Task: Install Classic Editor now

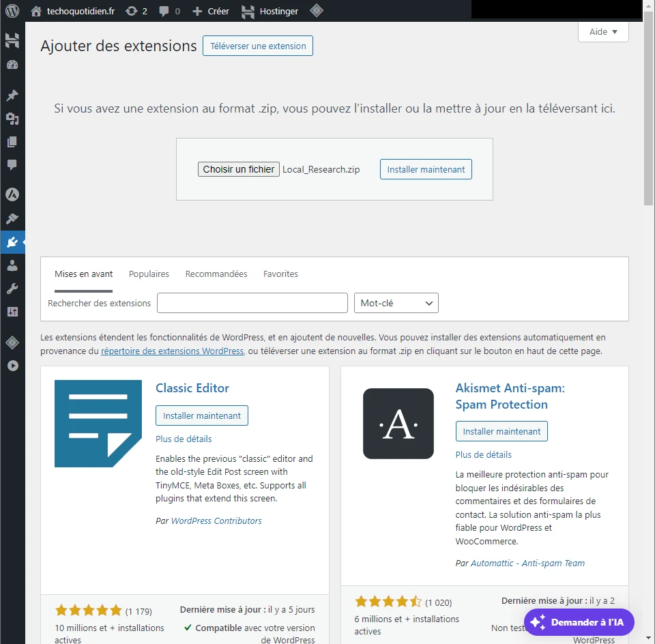Action: click(x=202, y=415)
